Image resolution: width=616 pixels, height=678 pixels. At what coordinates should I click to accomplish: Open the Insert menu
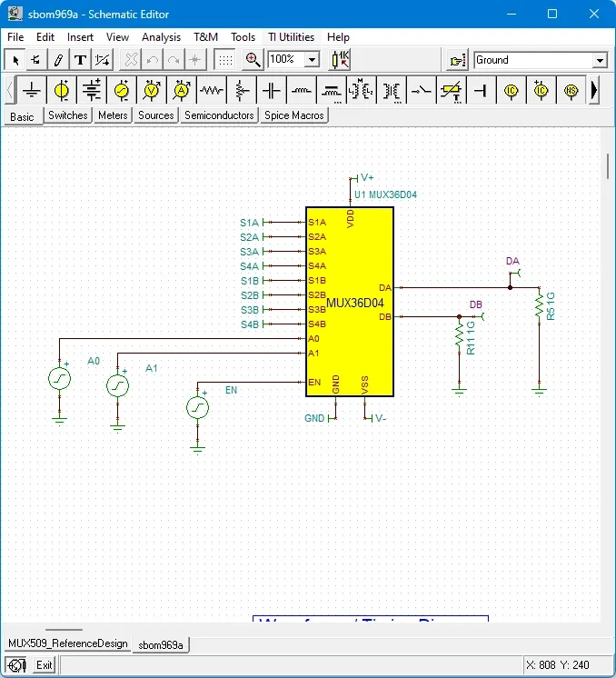click(80, 37)
